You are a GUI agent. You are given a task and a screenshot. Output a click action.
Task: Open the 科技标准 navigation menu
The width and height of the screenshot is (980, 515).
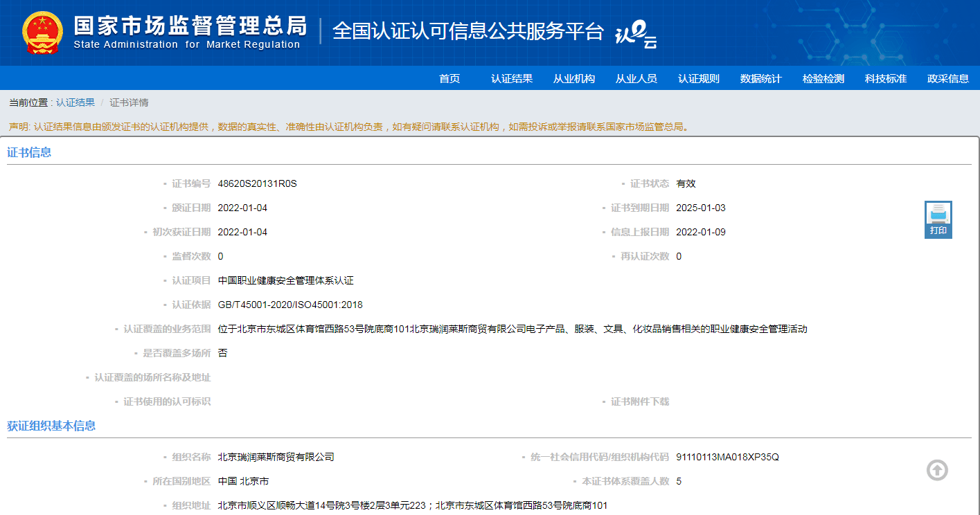pos(886,78)
